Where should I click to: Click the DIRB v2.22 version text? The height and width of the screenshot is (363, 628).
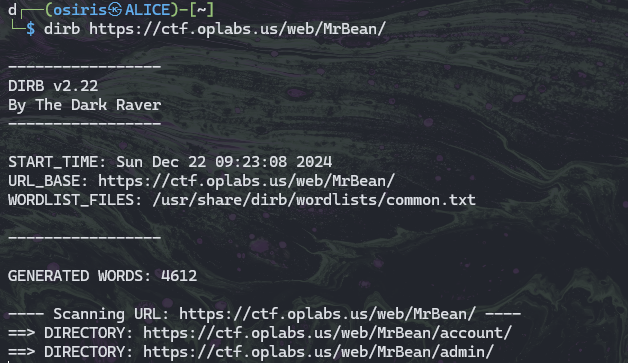pyautogui.click(x=53, y=86)
